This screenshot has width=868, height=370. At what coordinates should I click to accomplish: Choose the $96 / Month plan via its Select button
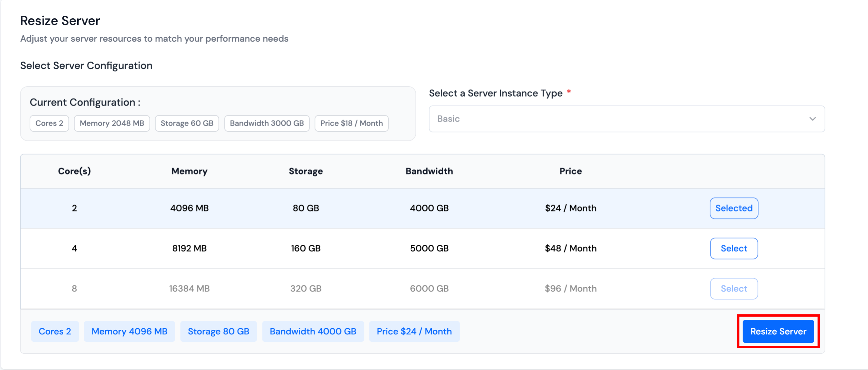click(734, 289)
